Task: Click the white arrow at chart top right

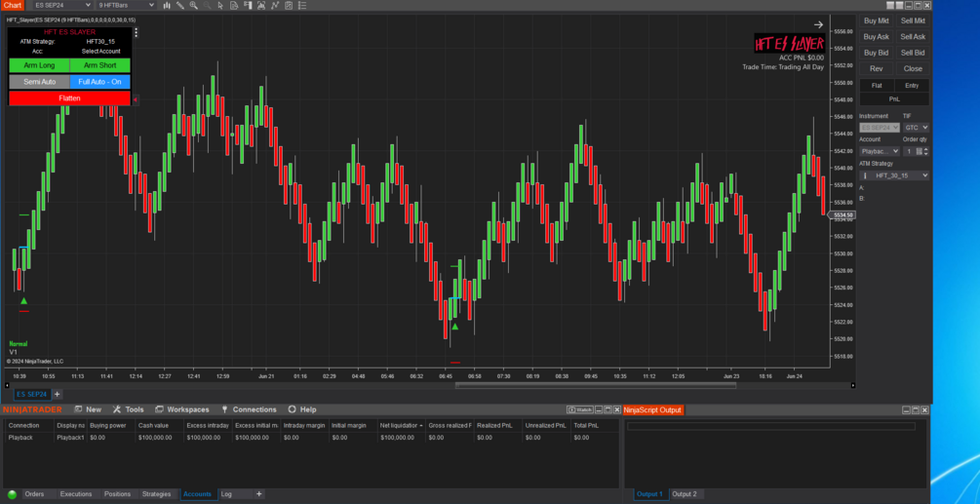Action: pyautogui.click(x=818, y=25)
